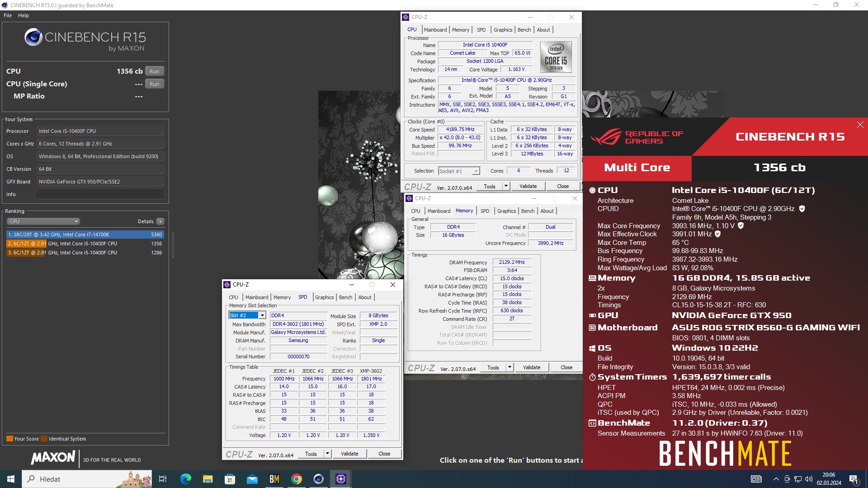Select the CPU tab in SPD CPU-Z window
Viewport: 868px width, 488px height.
point(233,297)
